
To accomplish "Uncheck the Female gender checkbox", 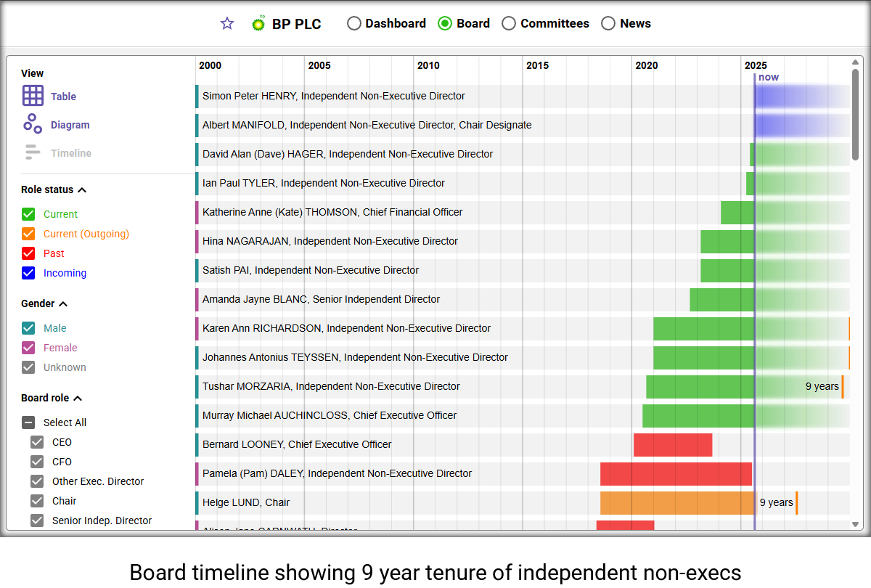I will click(28, 348).
